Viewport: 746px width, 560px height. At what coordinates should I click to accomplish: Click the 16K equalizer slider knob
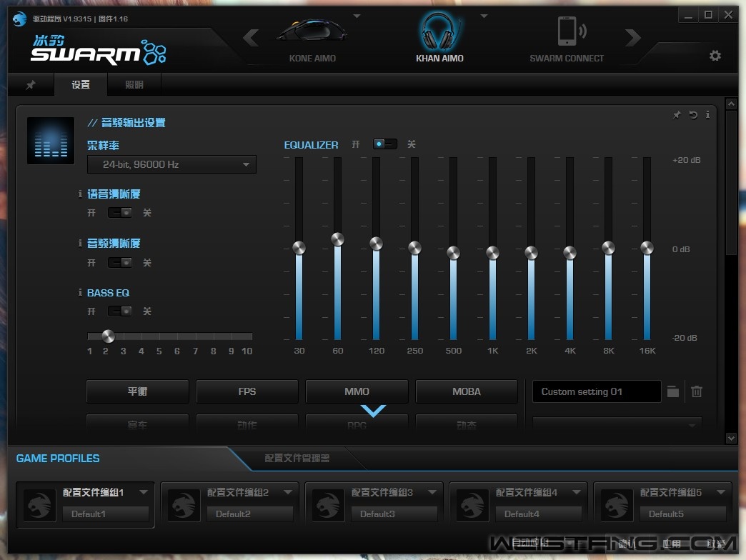coord(647,248)
